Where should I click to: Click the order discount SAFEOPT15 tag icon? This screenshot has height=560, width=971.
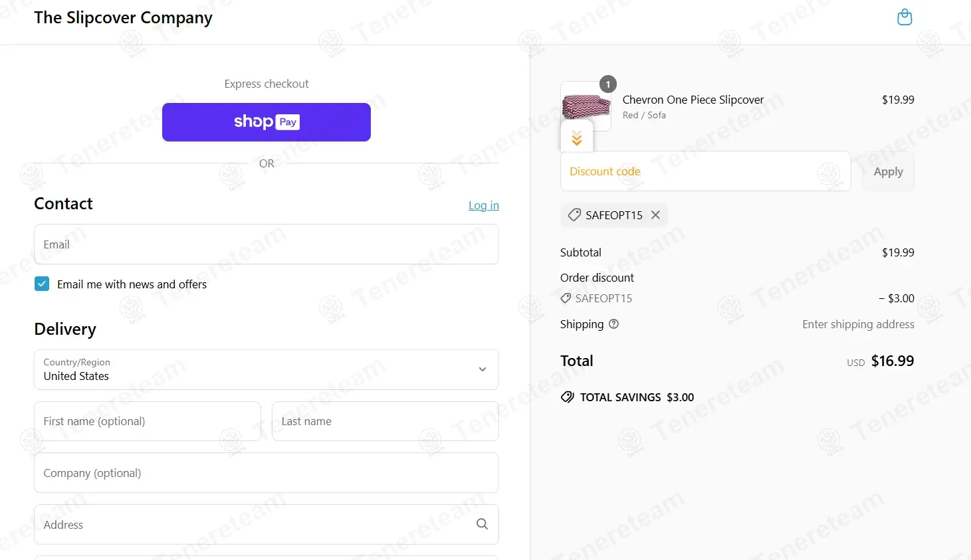pyautogui.click(x=566, y=298)
